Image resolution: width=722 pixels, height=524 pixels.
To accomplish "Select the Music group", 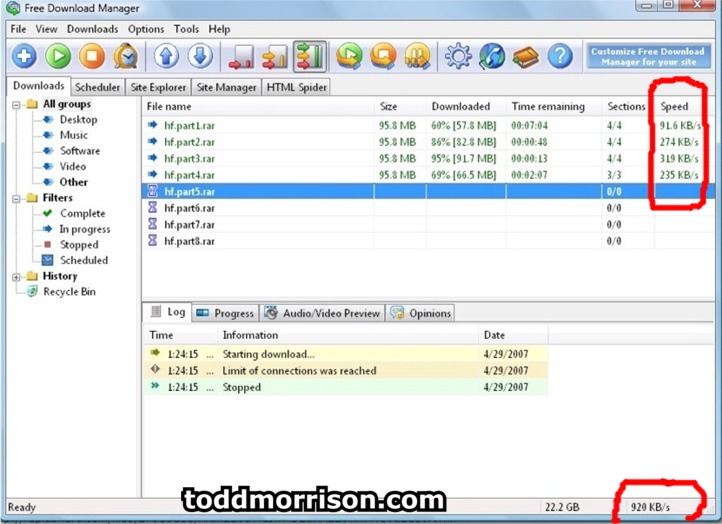I will pos(73,135).
